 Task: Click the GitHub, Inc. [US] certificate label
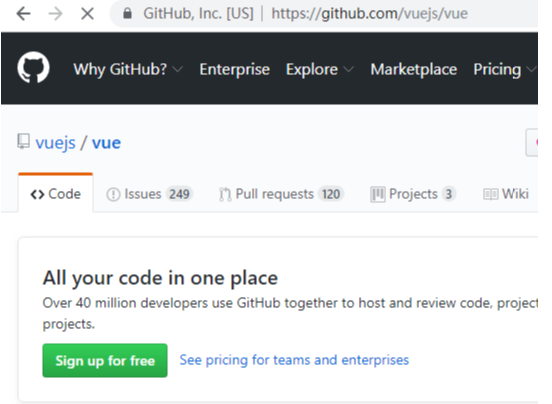[x=198, y=14]
